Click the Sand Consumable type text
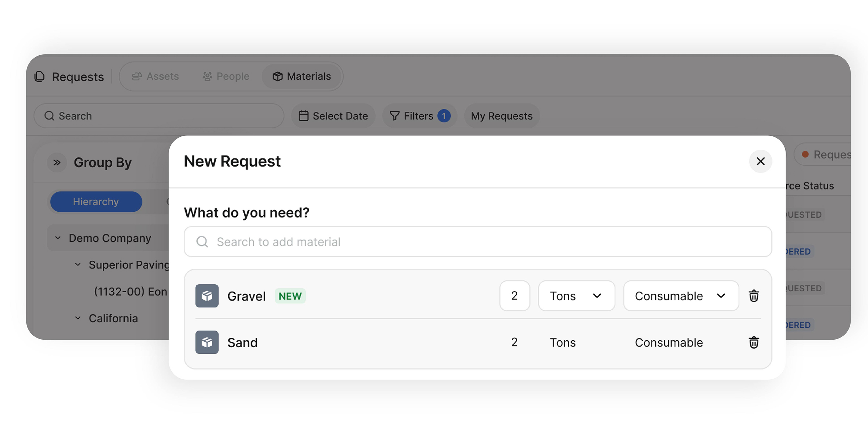 click(x=669, y=342)
